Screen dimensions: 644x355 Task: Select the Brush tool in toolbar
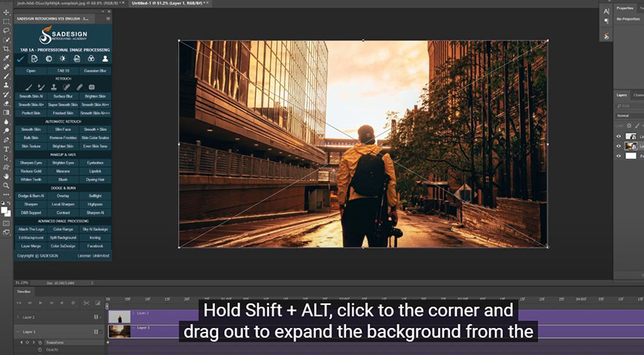6,76
